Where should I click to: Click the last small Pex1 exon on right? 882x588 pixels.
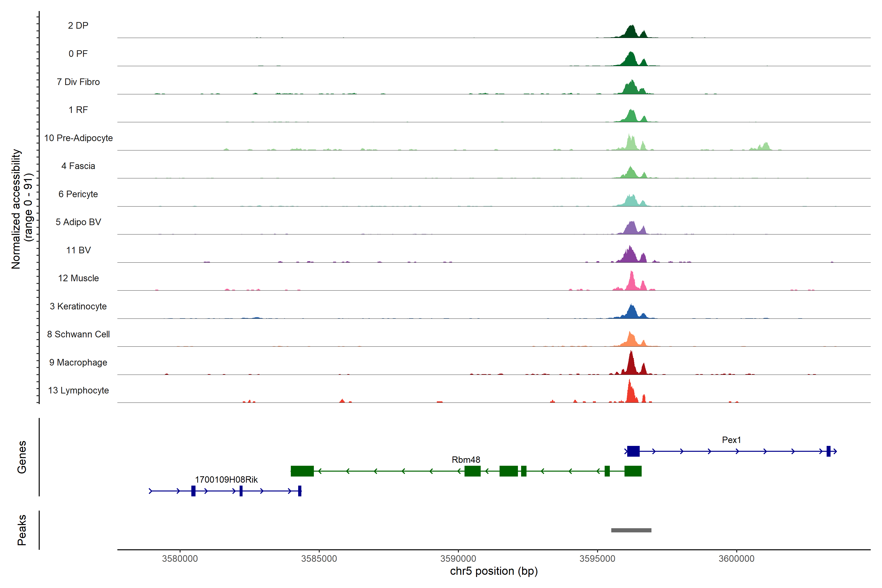tap(828, 451)
